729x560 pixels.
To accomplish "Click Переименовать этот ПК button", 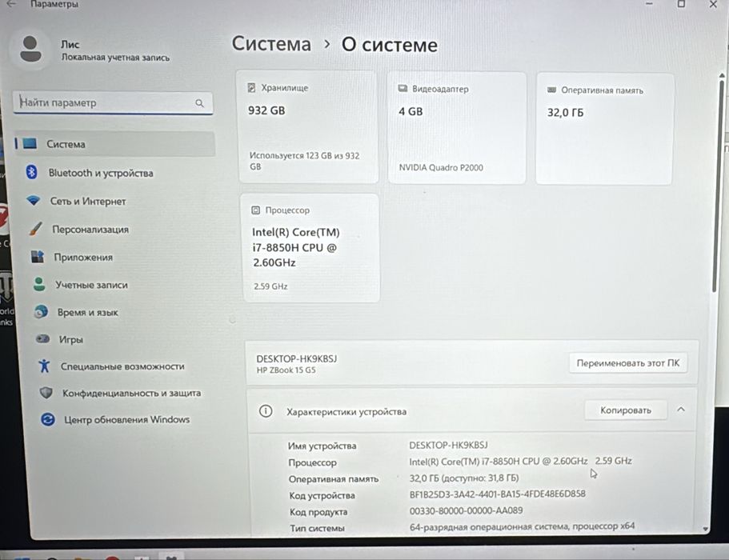I will point(628,363).
